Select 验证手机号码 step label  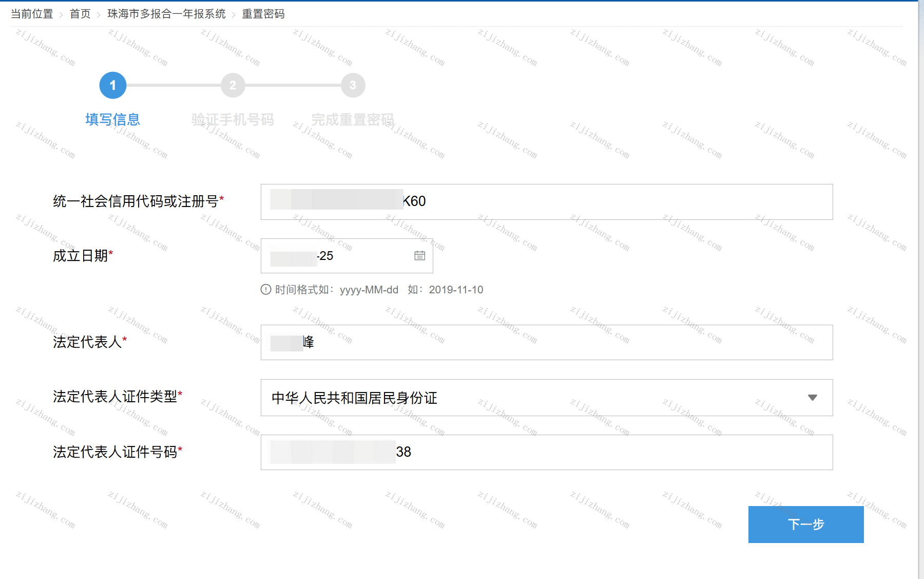[233, 119]
